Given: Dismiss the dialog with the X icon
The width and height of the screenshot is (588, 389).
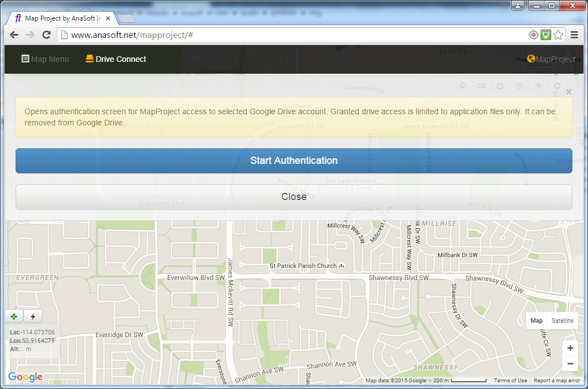Looking at the screenshot, I should [569, 91].
